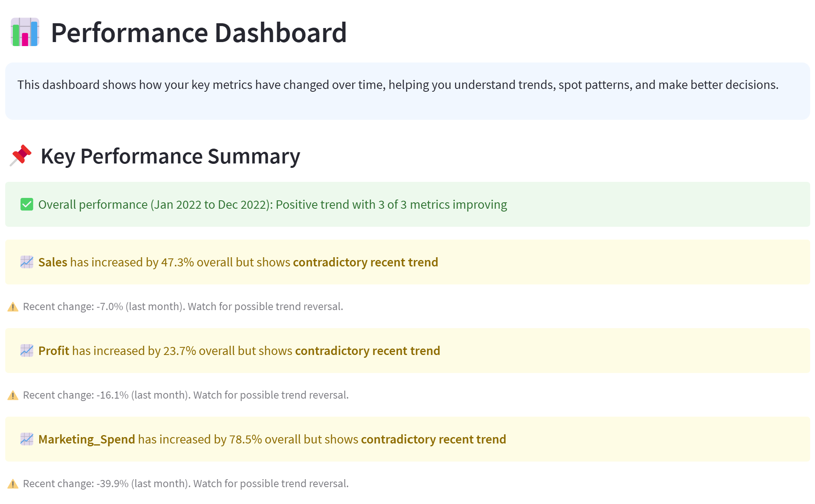Click "contradictory recent trend" in the Sales alert
Image resolution: width=815 pixels, height=504 pixels.
coord(365,262)
